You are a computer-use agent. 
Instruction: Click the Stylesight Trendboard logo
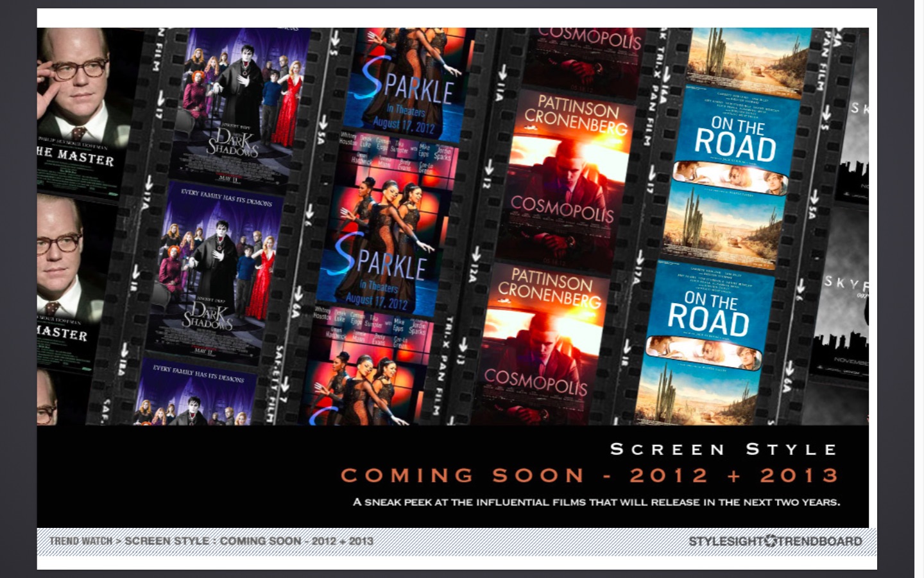775,541
